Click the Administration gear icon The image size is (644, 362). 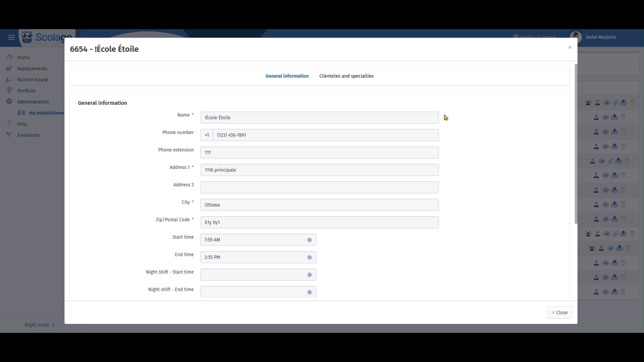click(x=9, y=102)
